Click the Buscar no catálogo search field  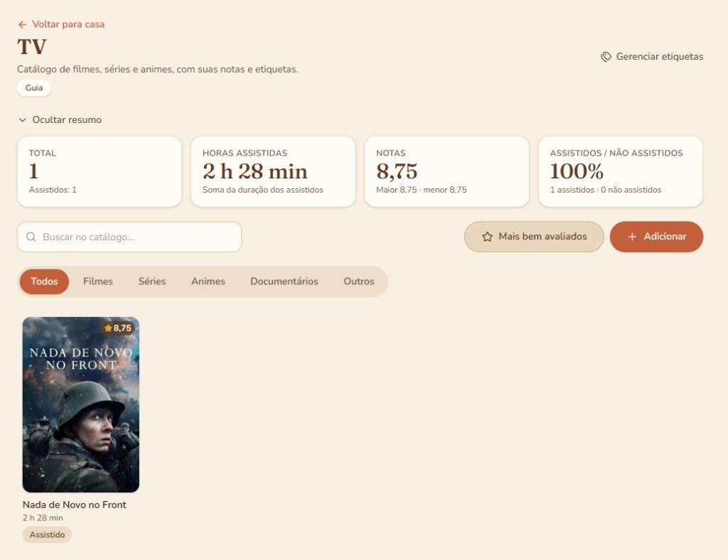[x=129, y=237]
